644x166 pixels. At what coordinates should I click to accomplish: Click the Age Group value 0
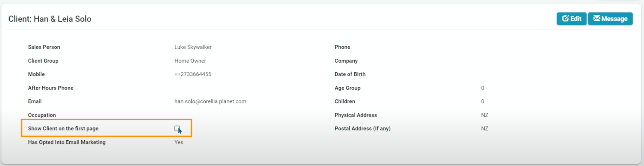483,88
